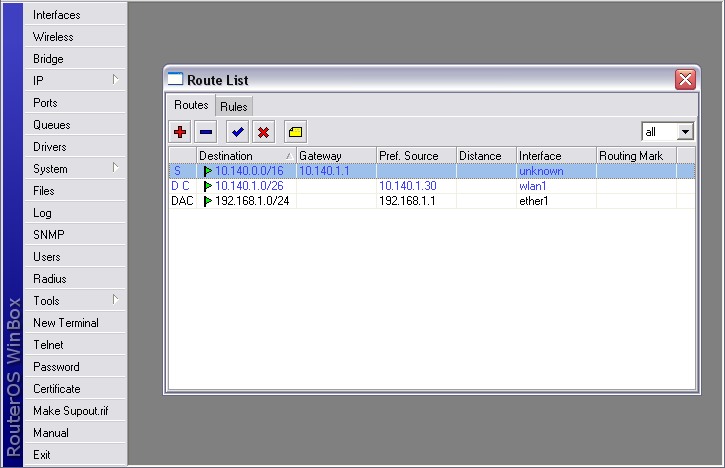Image resolution: width=725 pixels, height=468 pixels.
Task: Expand the IP submenu
Action: [75, 81]
